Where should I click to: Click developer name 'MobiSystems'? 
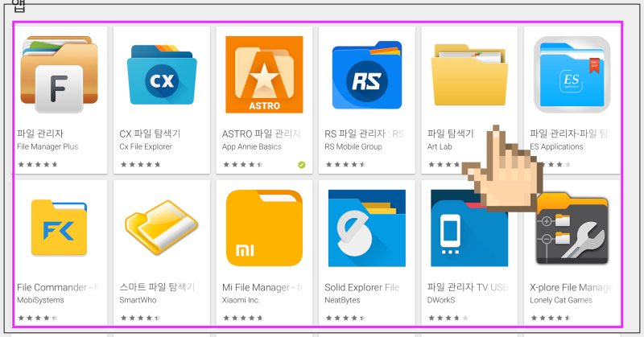[40, 300]
